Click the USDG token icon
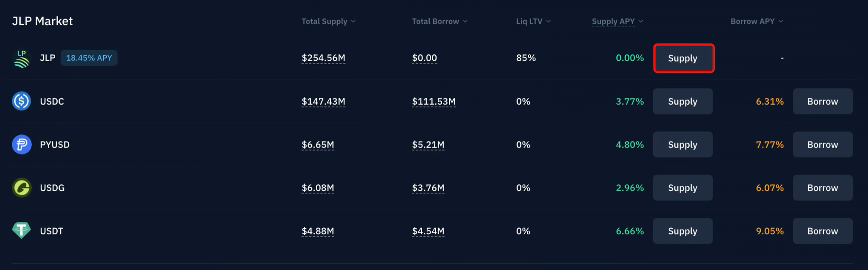 (21, 188)
